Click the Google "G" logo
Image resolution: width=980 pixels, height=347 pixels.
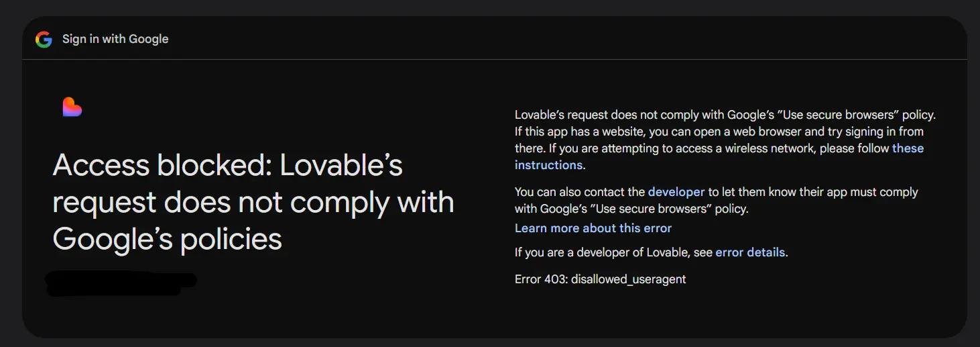[x=44, y=40]
